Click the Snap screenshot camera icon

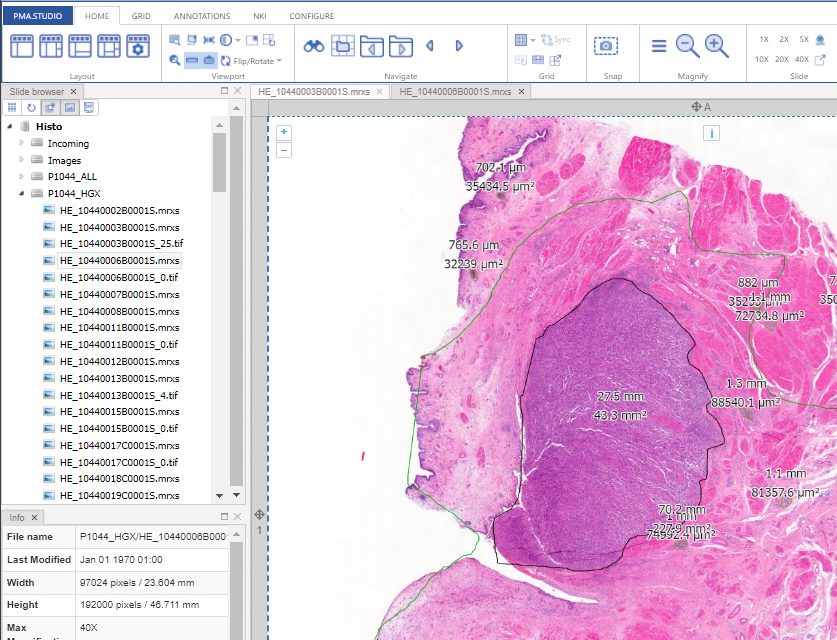click(605, 46)
